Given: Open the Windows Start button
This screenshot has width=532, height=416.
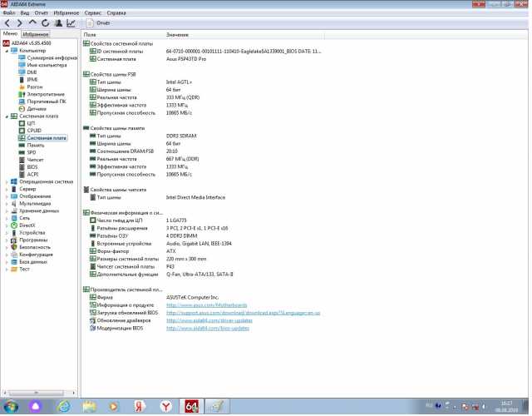Looking at the screenshot, I should pyautogui.click(x=11, y=407).
